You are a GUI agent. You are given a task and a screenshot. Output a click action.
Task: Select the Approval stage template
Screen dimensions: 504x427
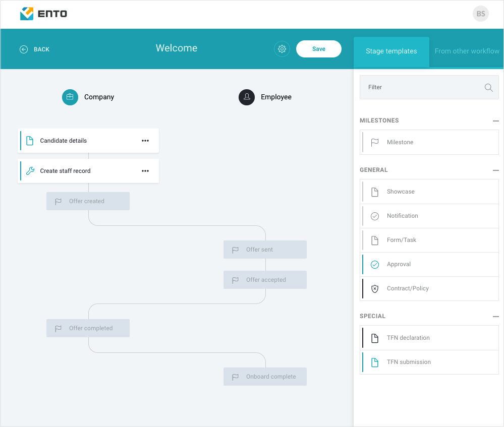(429, 265)
